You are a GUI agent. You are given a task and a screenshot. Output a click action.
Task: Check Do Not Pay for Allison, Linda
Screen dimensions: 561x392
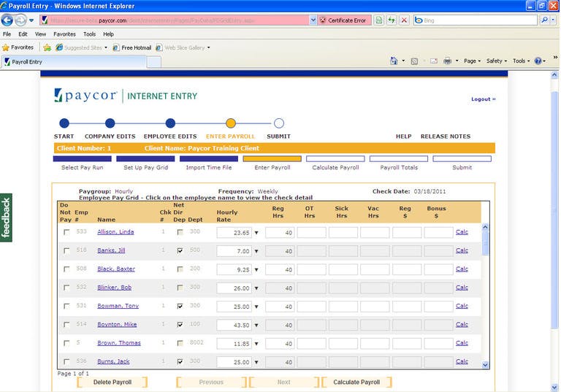click(x=66, y=232)
